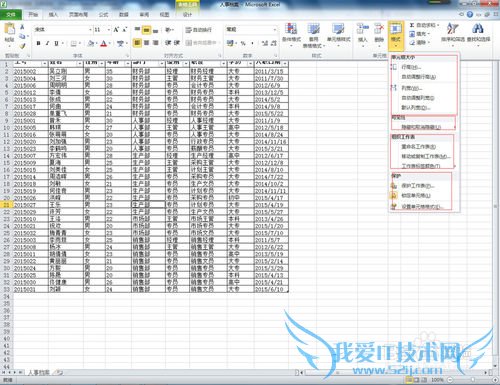Decrease font size with small A

coord(124,30)
